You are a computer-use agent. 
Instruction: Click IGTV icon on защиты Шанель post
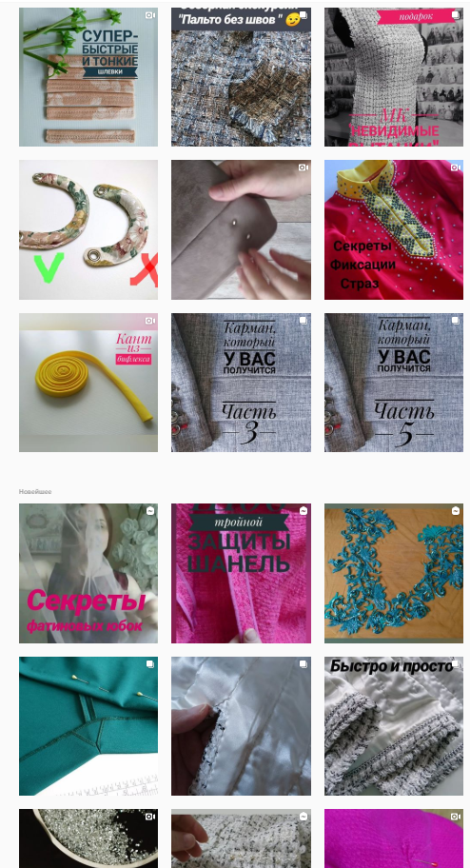(x=303, y=510)
